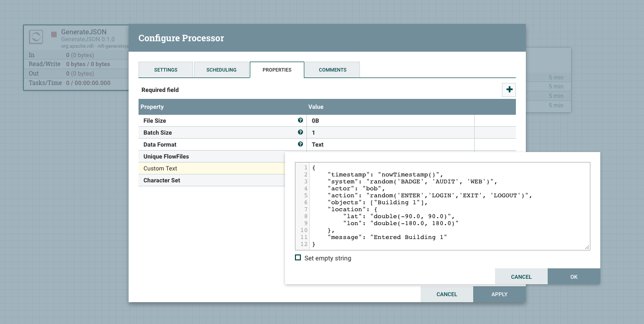Image resolution: width=644 pixels, height=324 pixels.
Task: Click the "message" line in the editor
Action: click(387, 237)
